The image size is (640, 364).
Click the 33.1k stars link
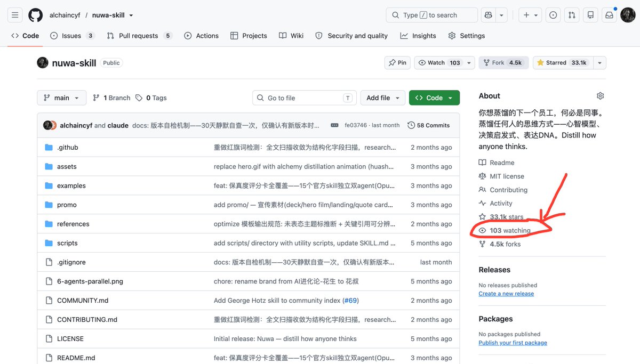coord(507,217)
